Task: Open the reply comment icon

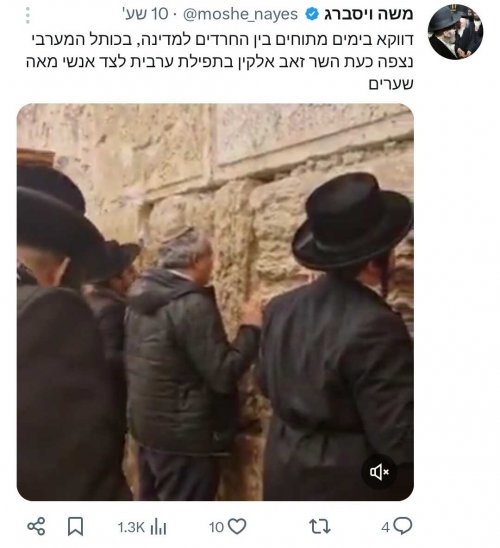Action: (x=403, y=526)
